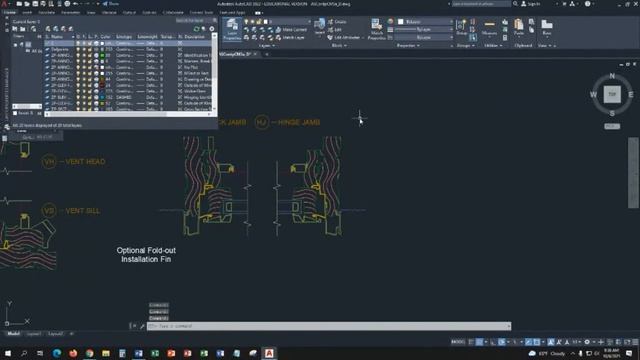Click New in Quick Access toolbar

19,4
